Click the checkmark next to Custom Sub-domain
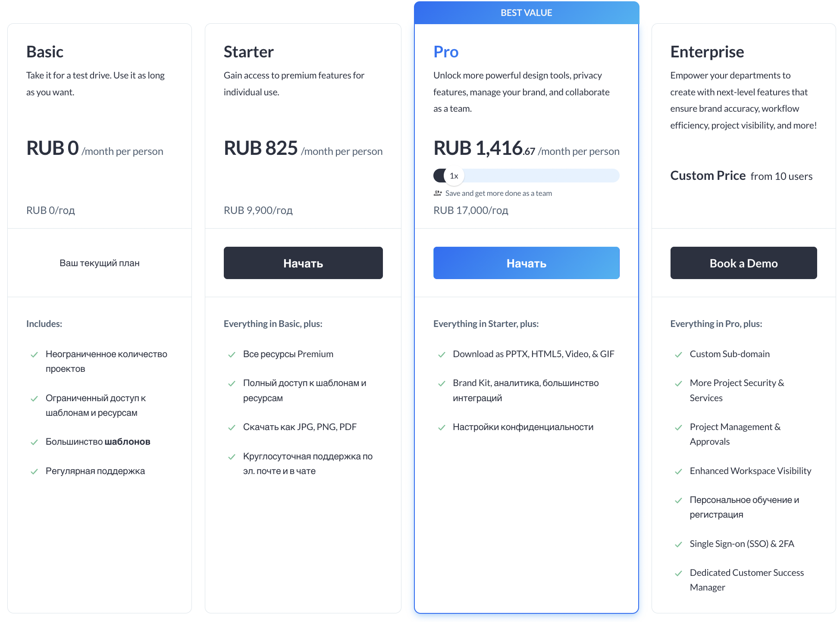The image size is (840, 622). pyautogui.click(x=678, y=355)
